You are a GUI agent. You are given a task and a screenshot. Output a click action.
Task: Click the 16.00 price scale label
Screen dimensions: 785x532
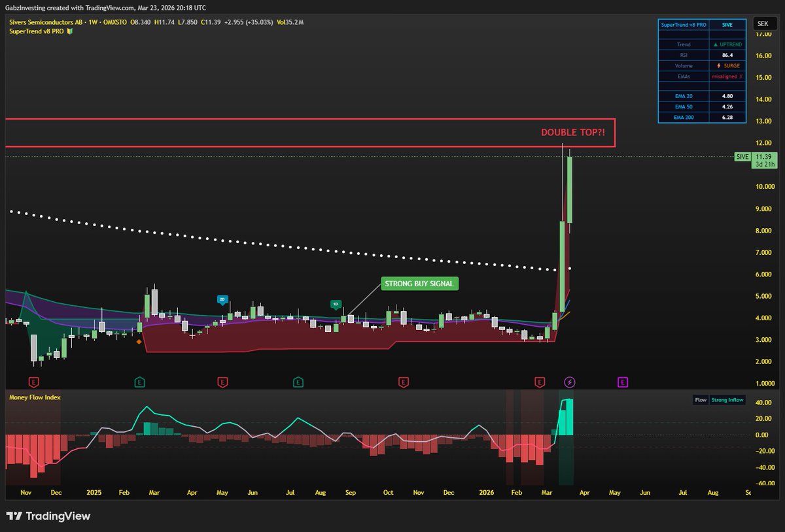tap(763, 56)
